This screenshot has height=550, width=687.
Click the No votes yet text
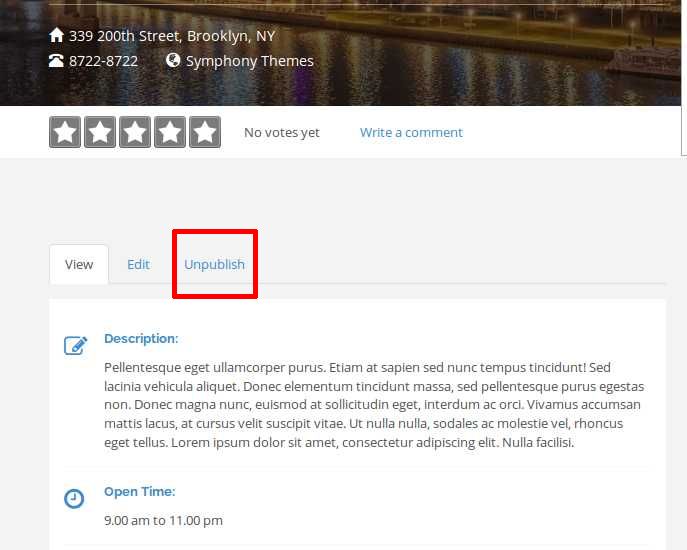point(282,133)
